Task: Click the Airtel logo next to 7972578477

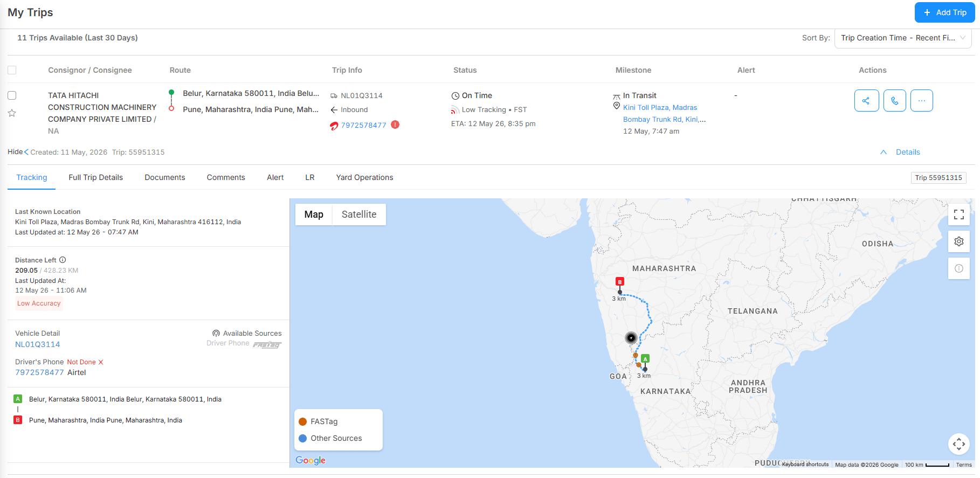Action: (x=334, y=126)
